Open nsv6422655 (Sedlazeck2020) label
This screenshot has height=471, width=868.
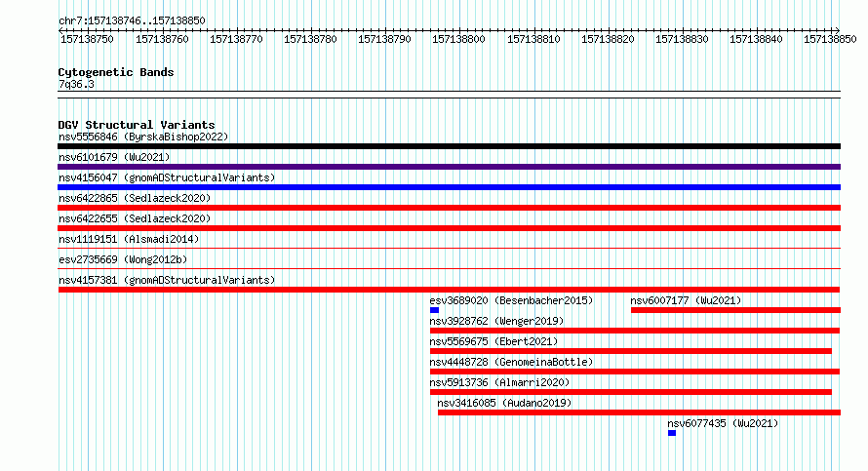pos(135,218)
